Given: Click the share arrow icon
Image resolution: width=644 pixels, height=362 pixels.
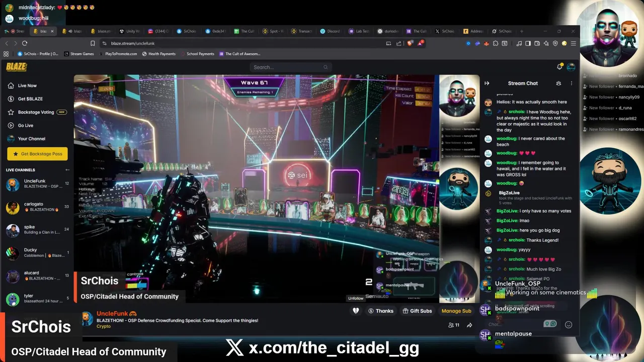Looking at the screenshot, I should pos(469,325).
